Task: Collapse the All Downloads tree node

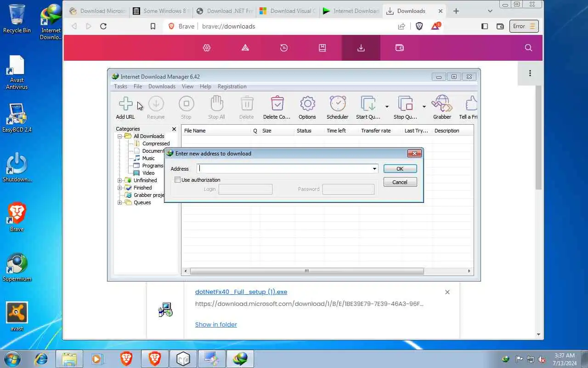Action: click(120, 136)
